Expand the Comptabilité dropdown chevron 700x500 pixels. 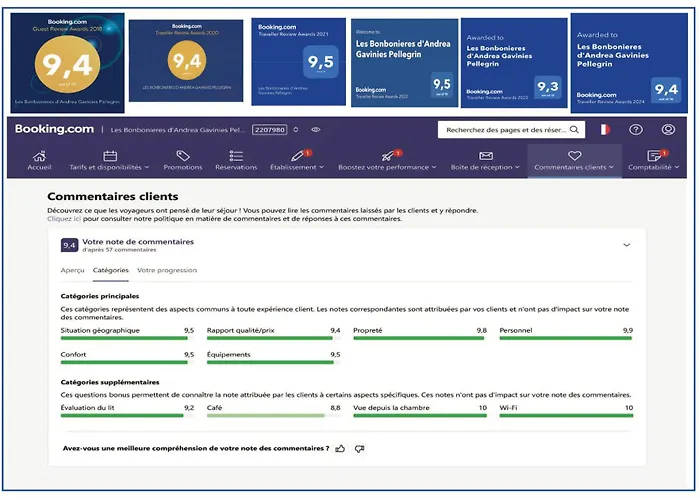coord(677,167)
